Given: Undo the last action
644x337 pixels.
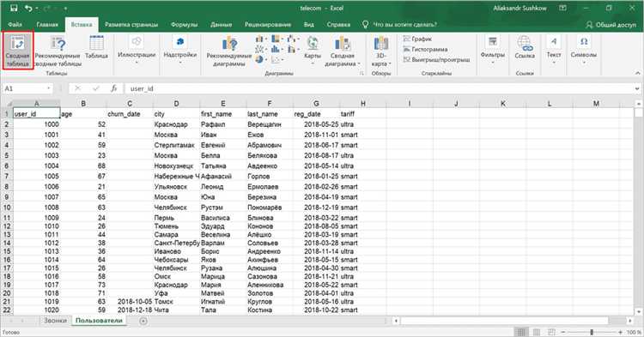Looking at the screenshot, I should 28,9.
